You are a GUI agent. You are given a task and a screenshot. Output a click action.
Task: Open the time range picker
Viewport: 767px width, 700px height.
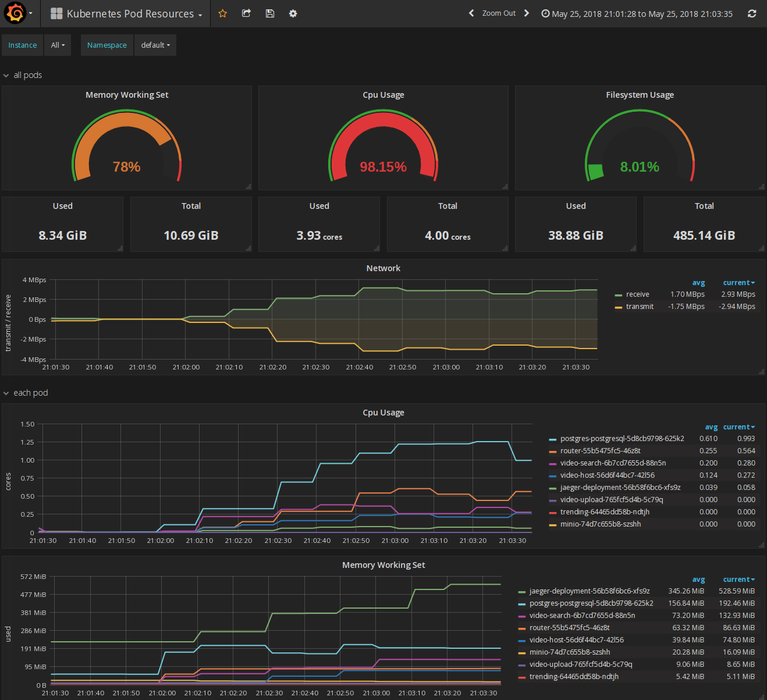637,14
